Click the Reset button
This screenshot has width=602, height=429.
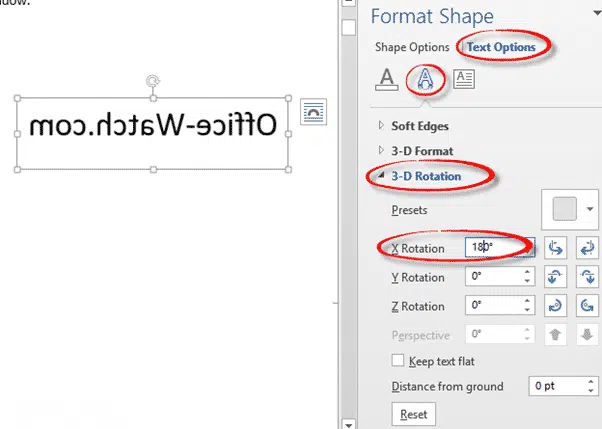[x=413, y=414]
